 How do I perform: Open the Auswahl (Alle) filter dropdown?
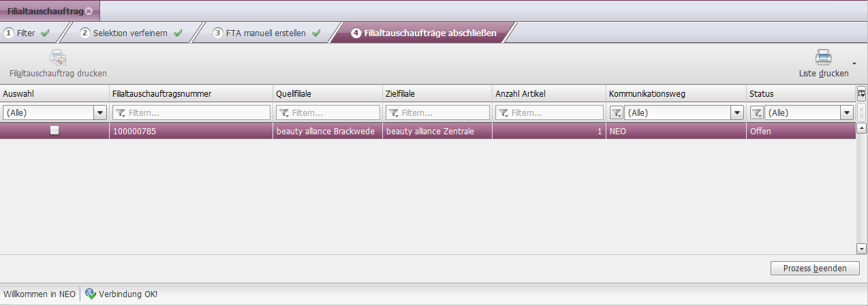(100, 113)
